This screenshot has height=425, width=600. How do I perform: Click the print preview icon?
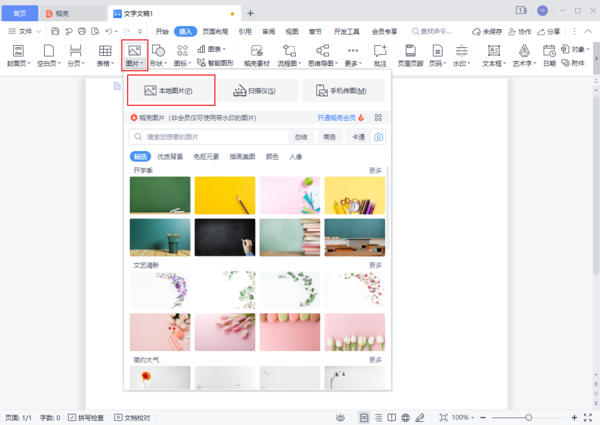click(95, 31)
